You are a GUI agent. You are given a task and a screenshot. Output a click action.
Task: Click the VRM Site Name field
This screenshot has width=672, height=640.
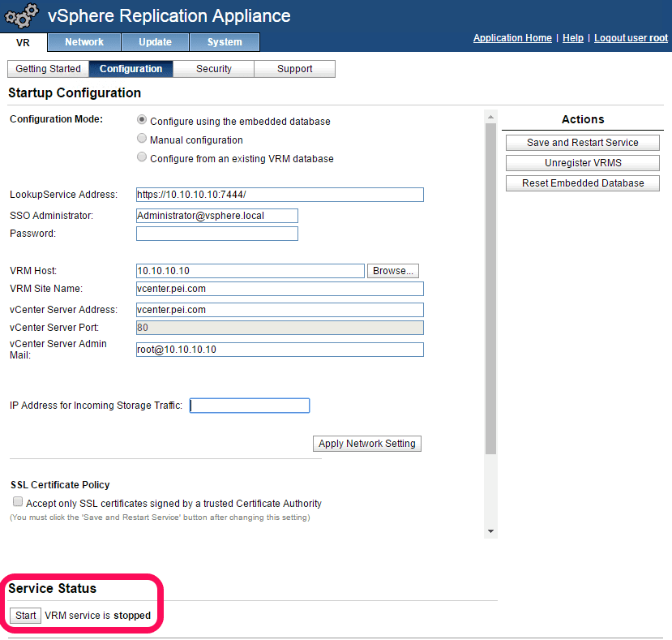click(280, 289)
